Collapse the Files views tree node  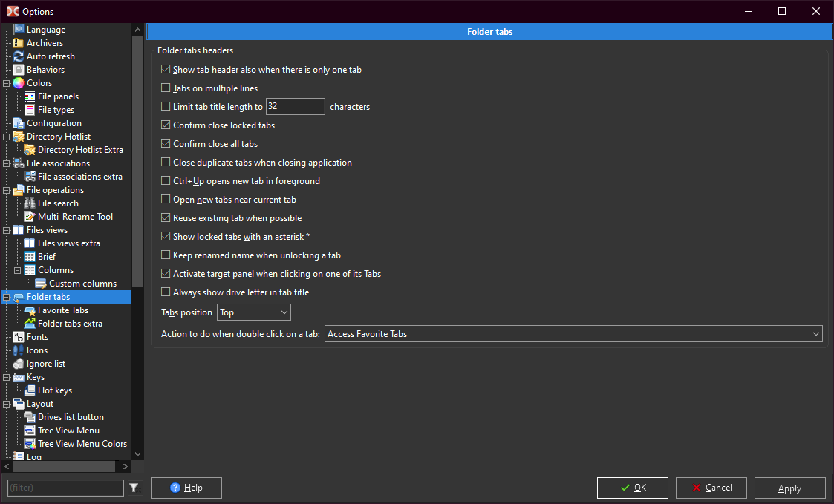[x=7, y=230]
